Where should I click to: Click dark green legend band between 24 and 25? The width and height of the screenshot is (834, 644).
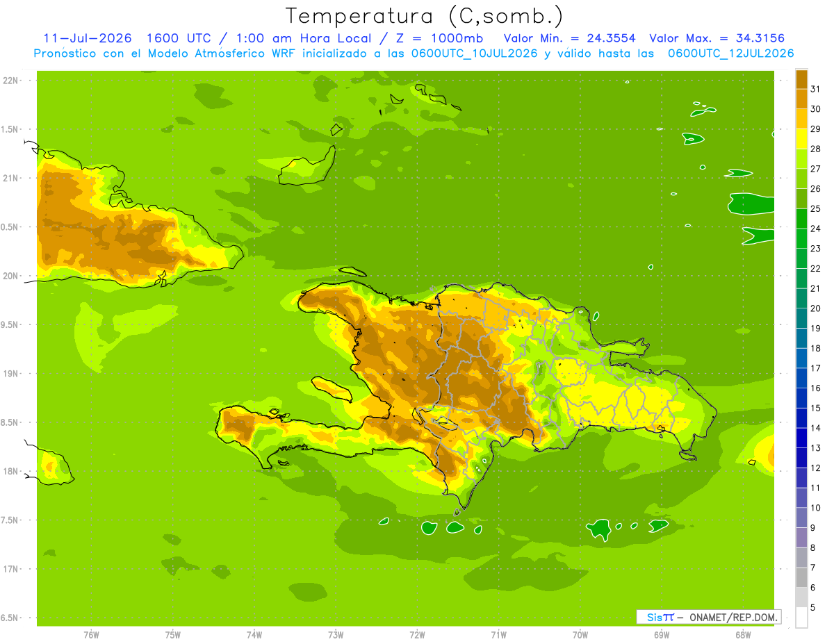point(801,219)
